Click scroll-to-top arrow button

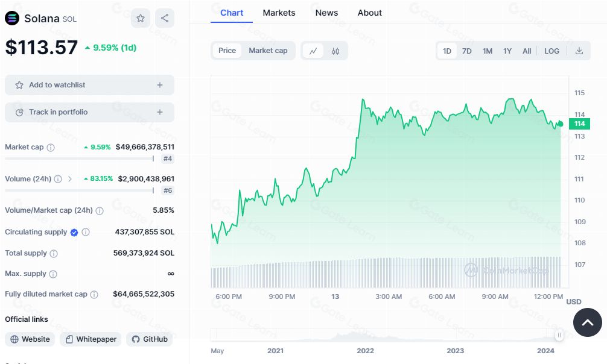click(x=587, y=322)
